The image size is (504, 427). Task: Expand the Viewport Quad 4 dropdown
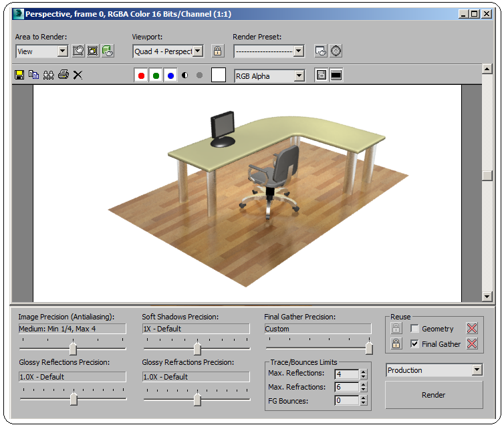(x=198, y=51)
